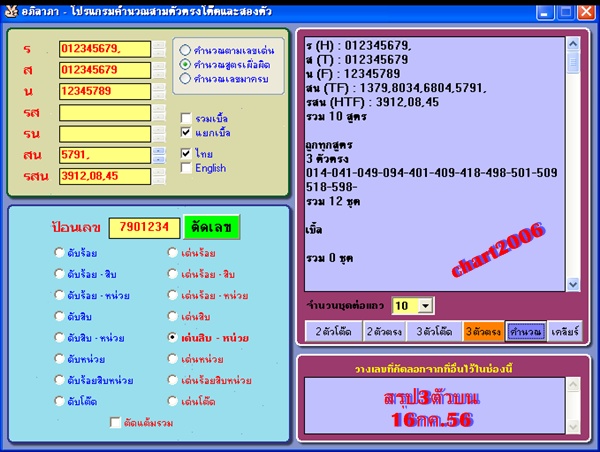The image size is (600, 452).
Task: Enable the English checkbox
Action: (x=186, y=168)
